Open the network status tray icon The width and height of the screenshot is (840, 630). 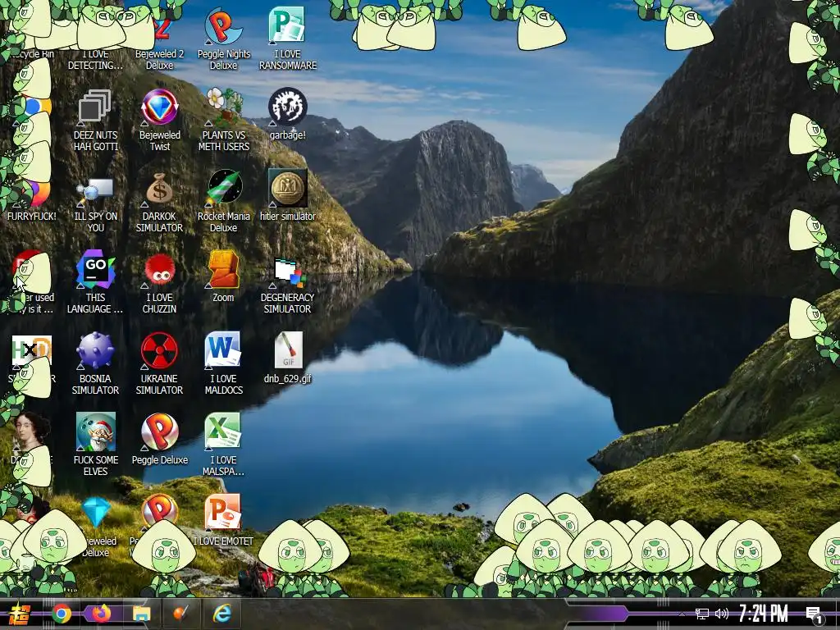[702, 614]
